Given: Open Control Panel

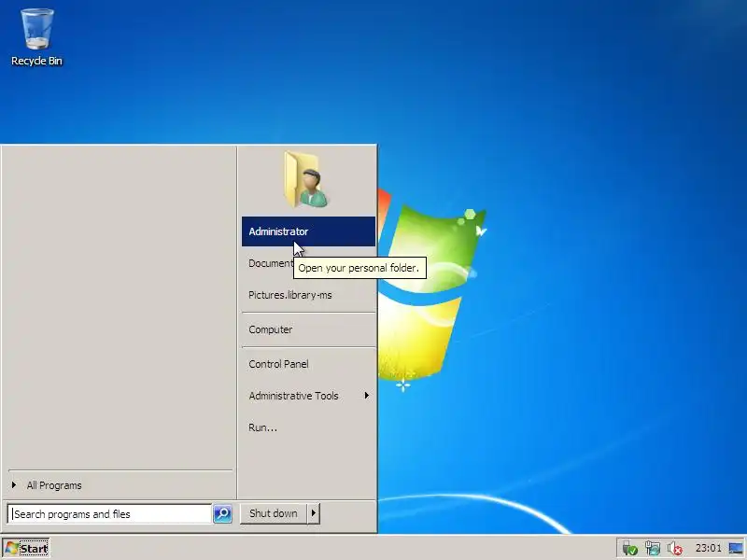Looking at the screenshot, I should 309,364.
